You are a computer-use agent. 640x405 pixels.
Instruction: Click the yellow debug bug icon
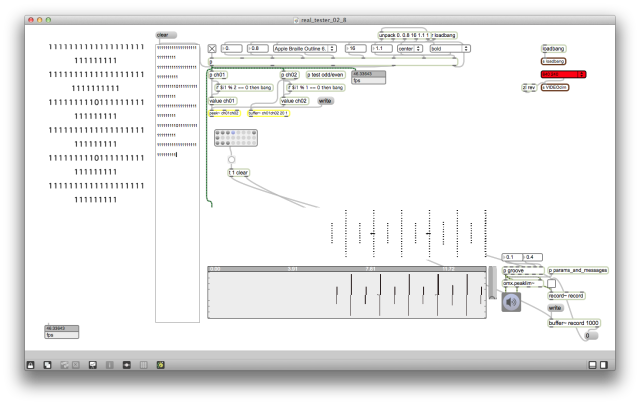(x=160, y=365)
